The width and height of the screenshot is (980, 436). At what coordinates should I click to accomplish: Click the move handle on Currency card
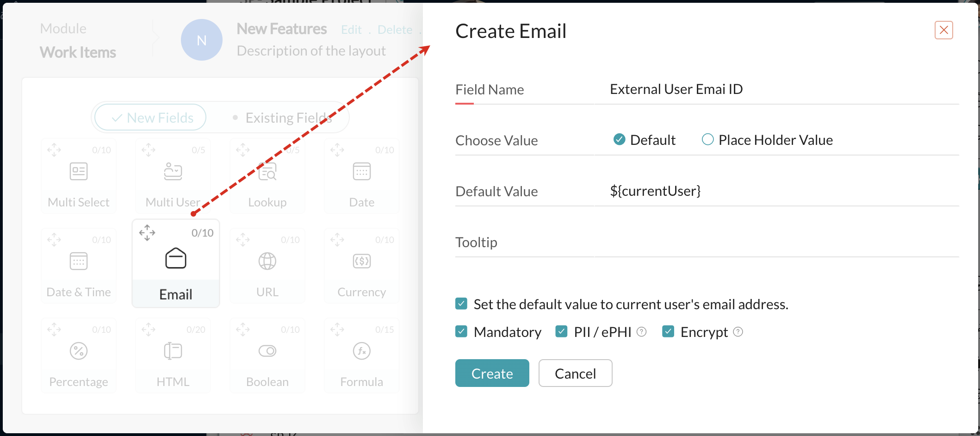[337, 240]
